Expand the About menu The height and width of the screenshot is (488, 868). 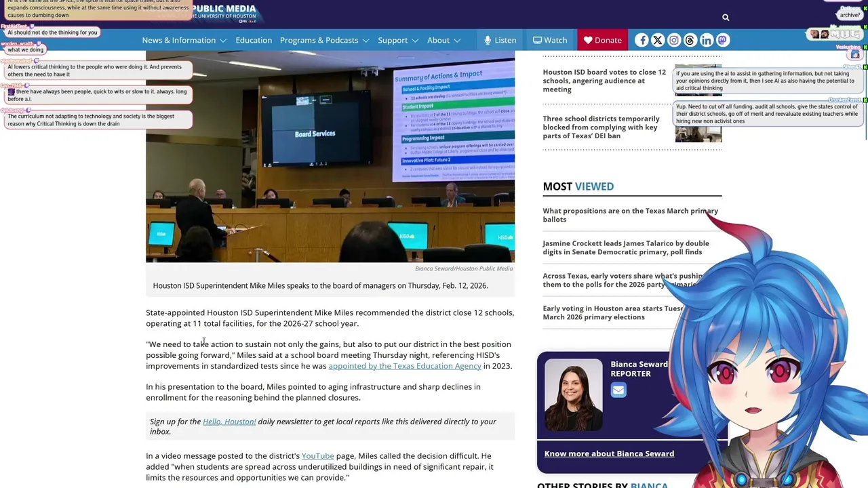[443, 40]
